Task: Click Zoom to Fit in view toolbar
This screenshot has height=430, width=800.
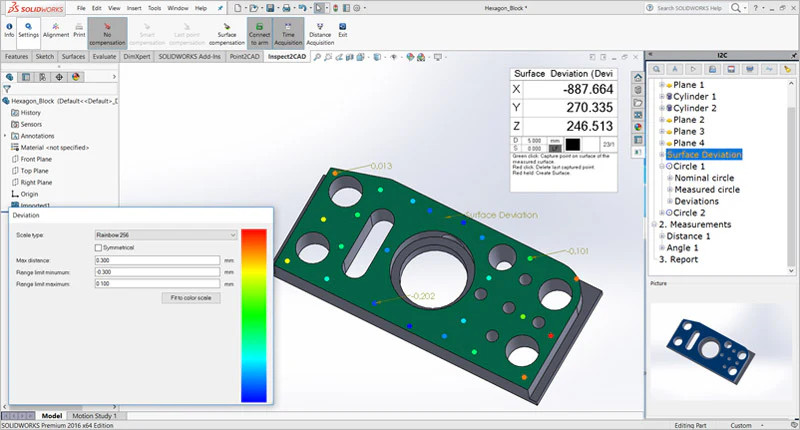Action: [317, 57]
